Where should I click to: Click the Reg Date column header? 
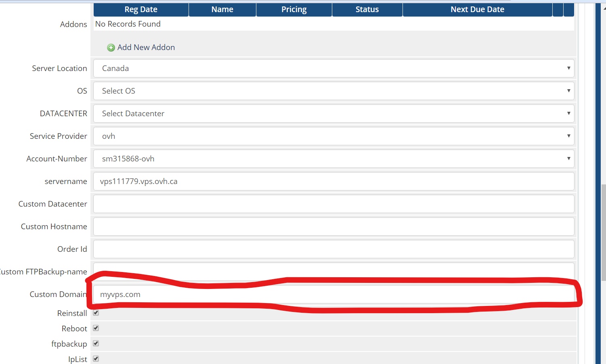[141, 9]
